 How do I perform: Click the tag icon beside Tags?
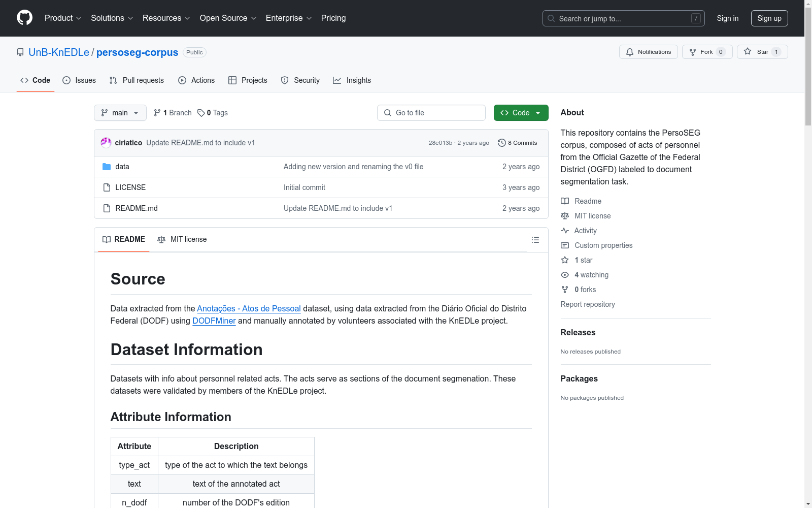coord(201,113)
